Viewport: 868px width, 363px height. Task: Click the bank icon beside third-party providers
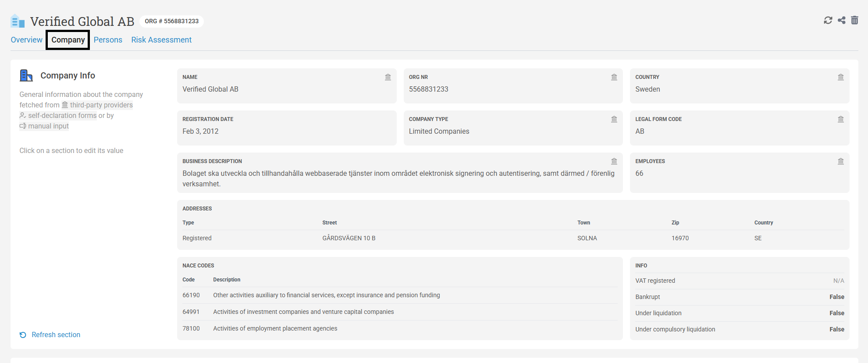(x=65, y=105)
